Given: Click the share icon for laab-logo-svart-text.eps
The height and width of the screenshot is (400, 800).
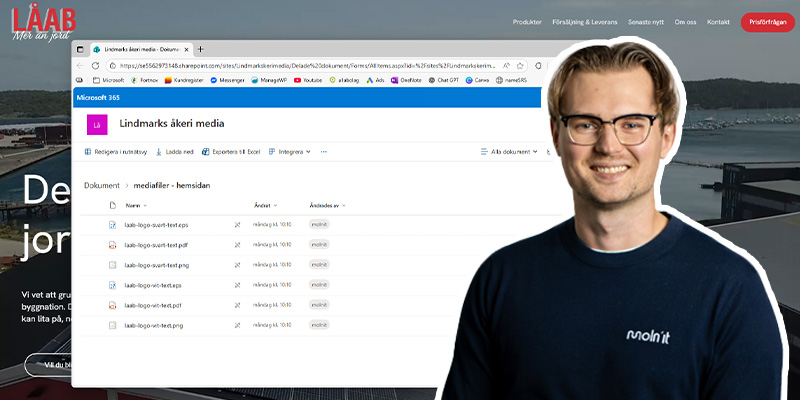Looking at the screenshot, I should (237, 224).
